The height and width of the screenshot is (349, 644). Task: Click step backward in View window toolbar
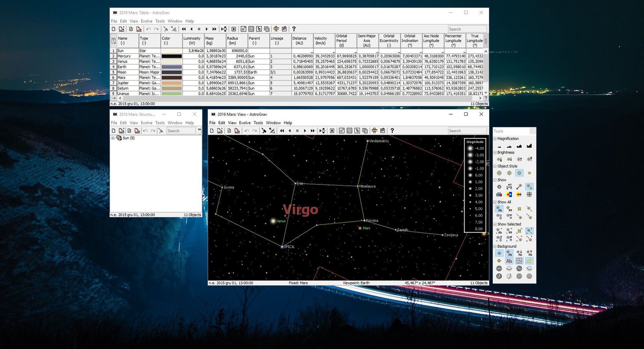289,131
